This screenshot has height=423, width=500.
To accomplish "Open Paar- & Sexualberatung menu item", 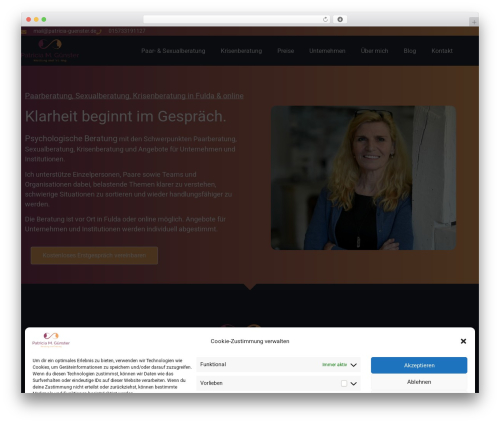I will (x=173, y=51).
